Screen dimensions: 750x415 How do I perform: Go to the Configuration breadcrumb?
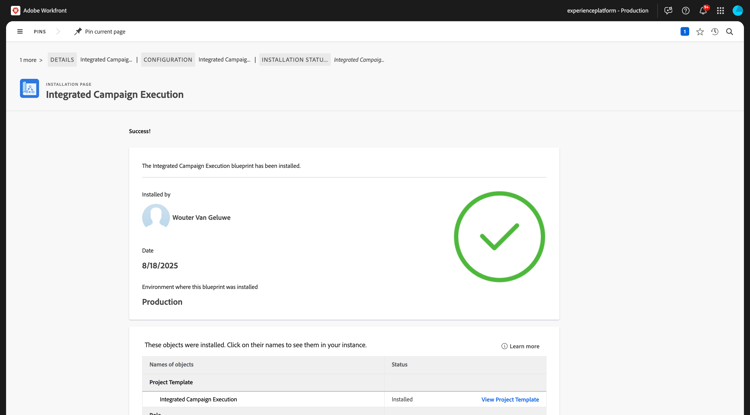pos(168,60)
